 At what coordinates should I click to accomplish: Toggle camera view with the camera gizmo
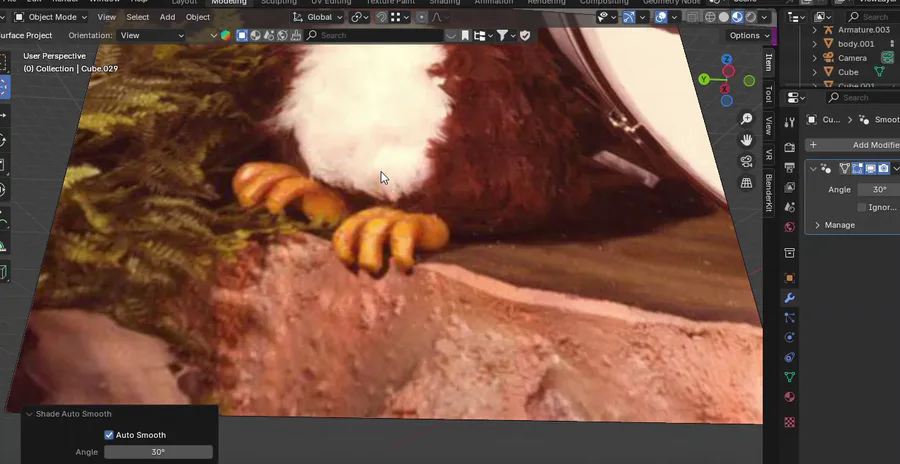click(746, 161)
